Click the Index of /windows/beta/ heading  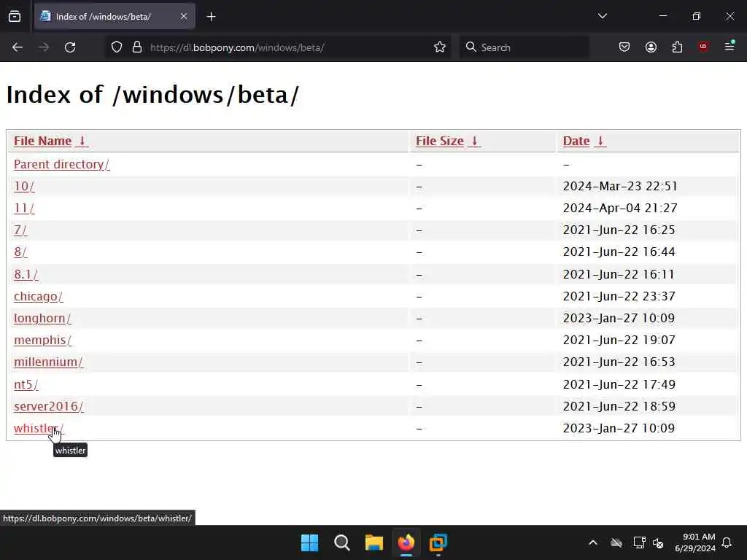point(152,94)
